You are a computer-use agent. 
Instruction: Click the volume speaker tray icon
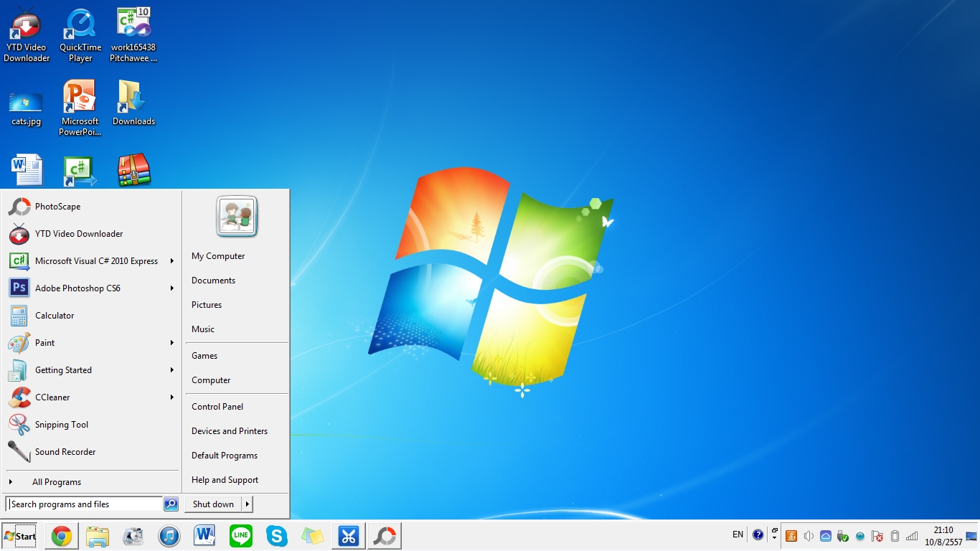coord(809,536)
